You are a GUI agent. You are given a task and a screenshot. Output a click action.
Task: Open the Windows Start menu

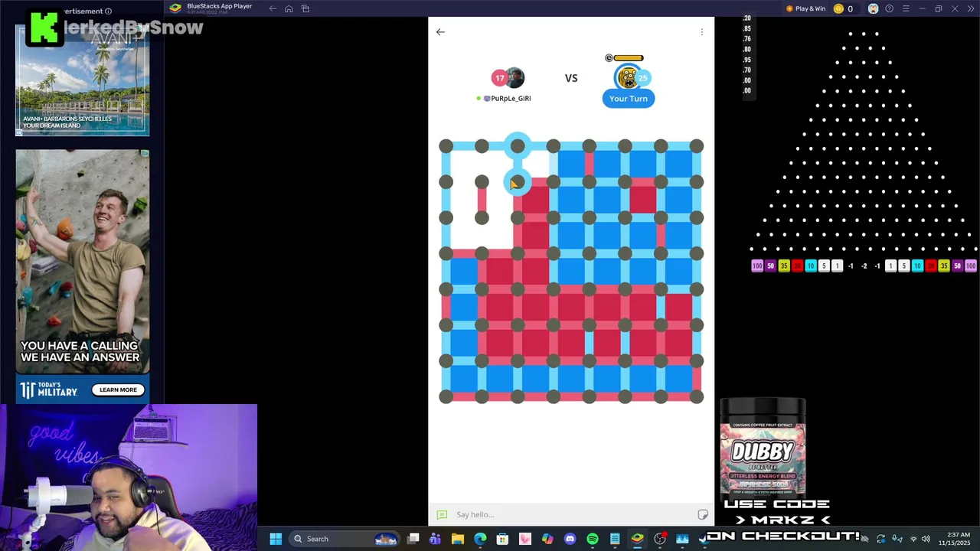point(276,539)
